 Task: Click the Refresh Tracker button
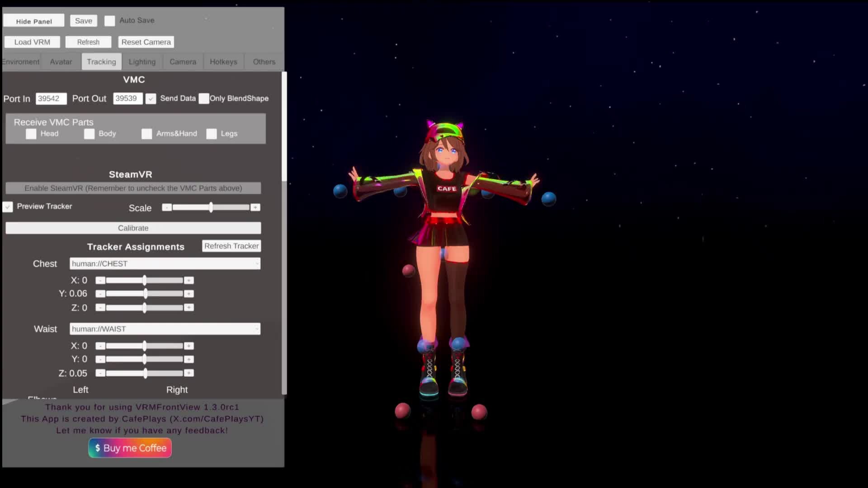point(231,246)
